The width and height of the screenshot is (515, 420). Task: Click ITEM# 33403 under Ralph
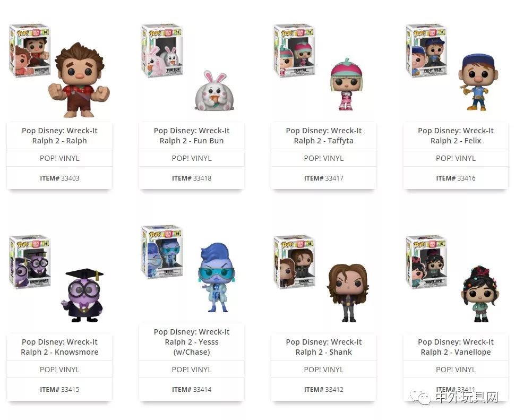tap(59, 178)
